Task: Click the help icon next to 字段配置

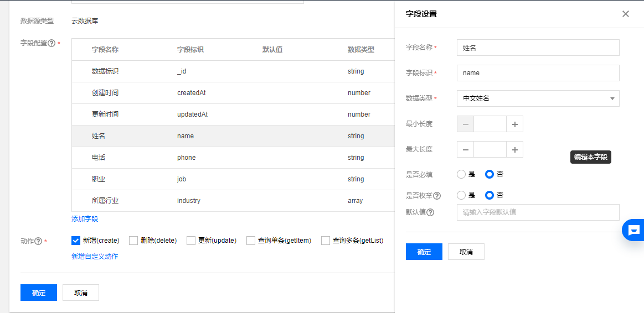Action: [x=51, y=43]
